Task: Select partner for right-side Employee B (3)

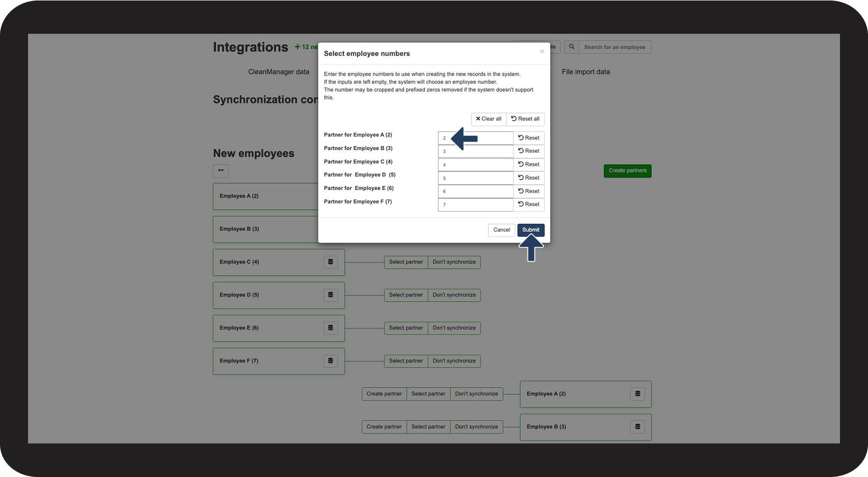Action: point(428,427)
